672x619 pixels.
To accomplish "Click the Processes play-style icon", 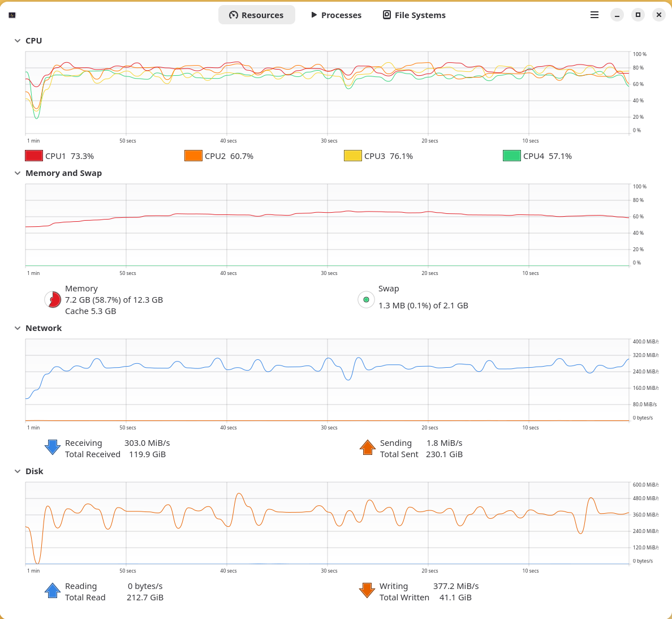I will point(313,15).
